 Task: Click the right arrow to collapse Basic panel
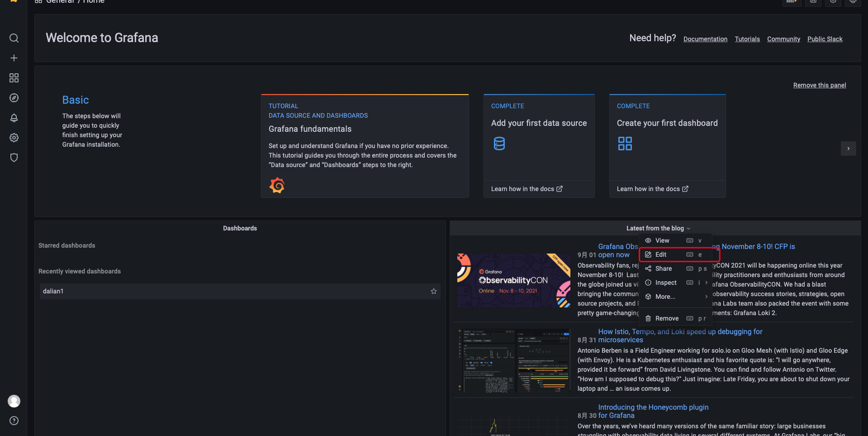[x=849, y=149]
